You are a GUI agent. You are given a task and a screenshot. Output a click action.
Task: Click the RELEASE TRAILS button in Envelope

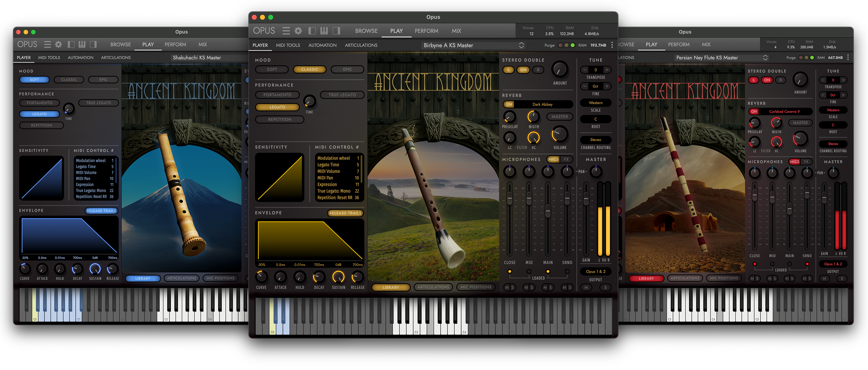click(x=345, y=213)
